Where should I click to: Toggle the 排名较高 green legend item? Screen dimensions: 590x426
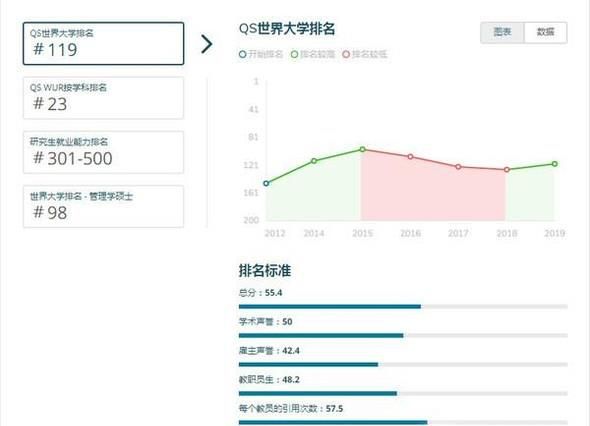pyautogui.click(x=313, y=54)
